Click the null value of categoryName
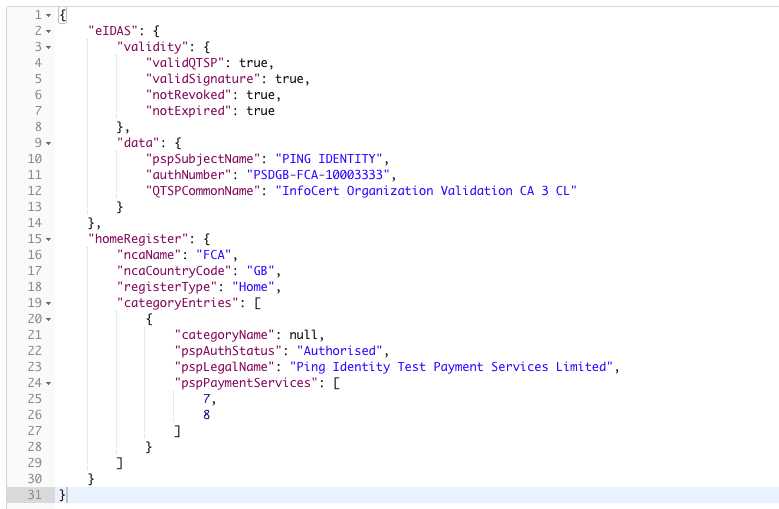The height and width of the screenshot is (509, 779). coord(304,335)
